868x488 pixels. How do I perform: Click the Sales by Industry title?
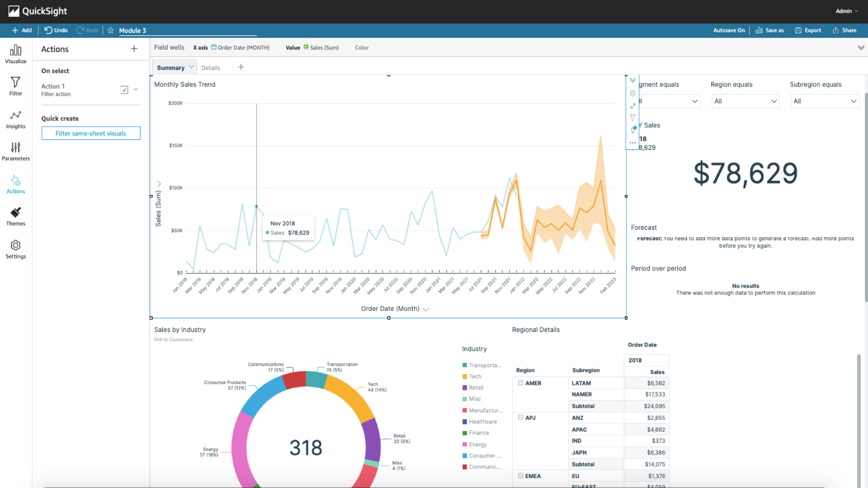point(180,330)
